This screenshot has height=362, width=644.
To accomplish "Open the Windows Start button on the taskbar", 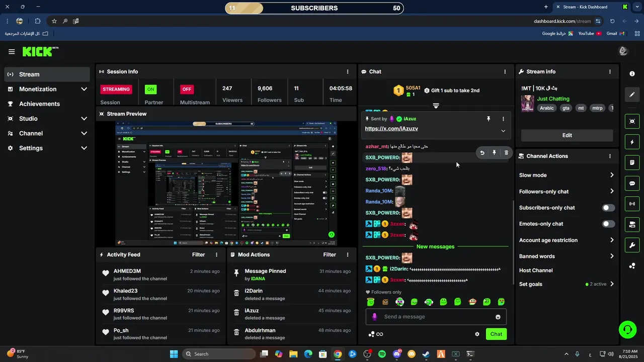I will pyautogui.click(x=174, y=354).
